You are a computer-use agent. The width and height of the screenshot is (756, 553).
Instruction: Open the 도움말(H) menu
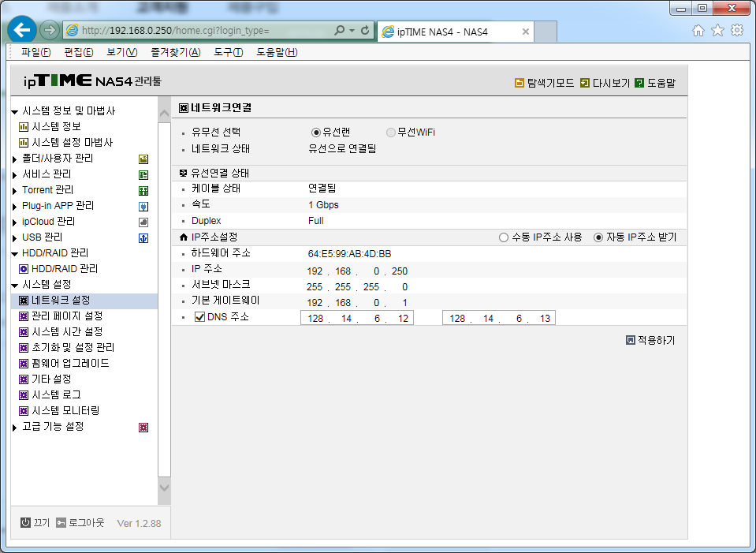click(277, 52)
